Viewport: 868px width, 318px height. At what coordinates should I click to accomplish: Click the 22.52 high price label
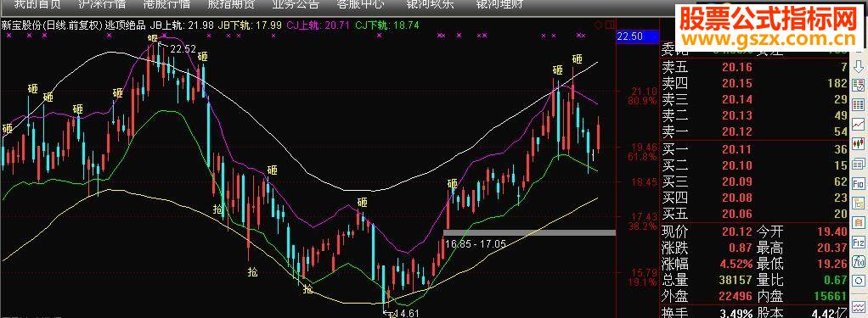point(183,48)
